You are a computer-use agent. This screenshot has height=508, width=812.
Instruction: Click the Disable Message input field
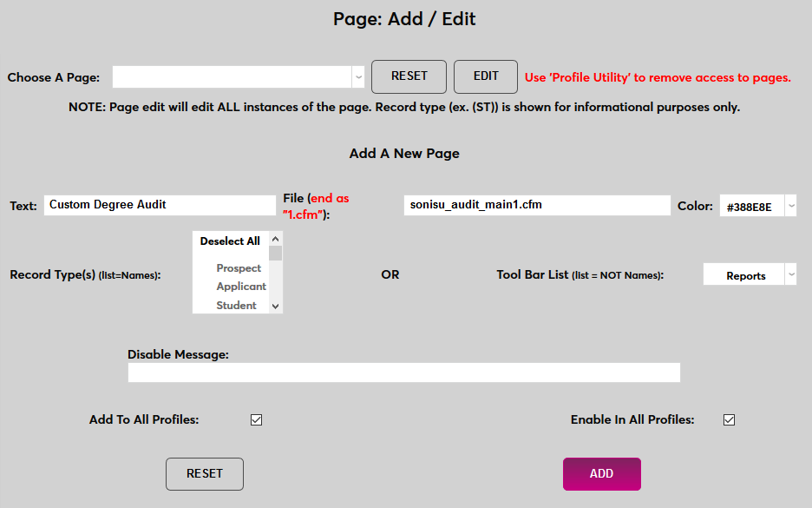point(404,373)
